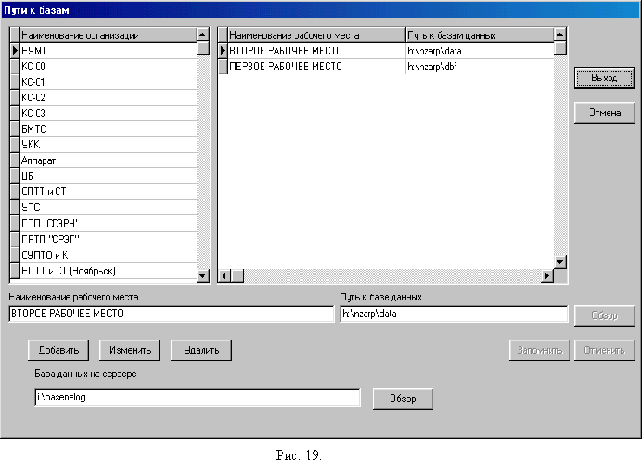Select organization row СУПТО и К
643x474 pixels.
click(109, 255)
